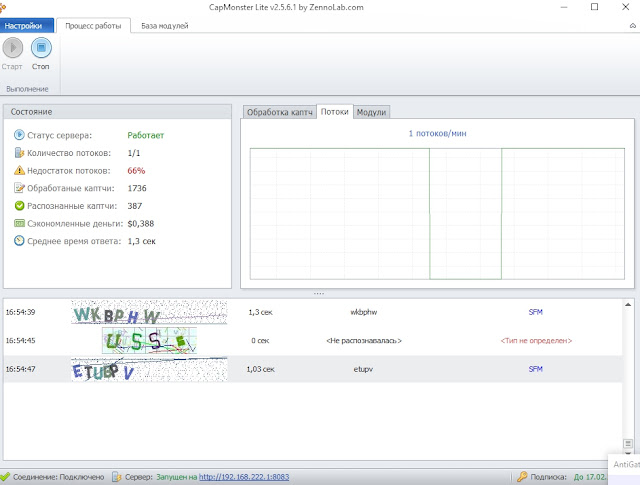Click the green check Распознанные каптчи icon
640x485 pixels.
[x=19, y=206]
